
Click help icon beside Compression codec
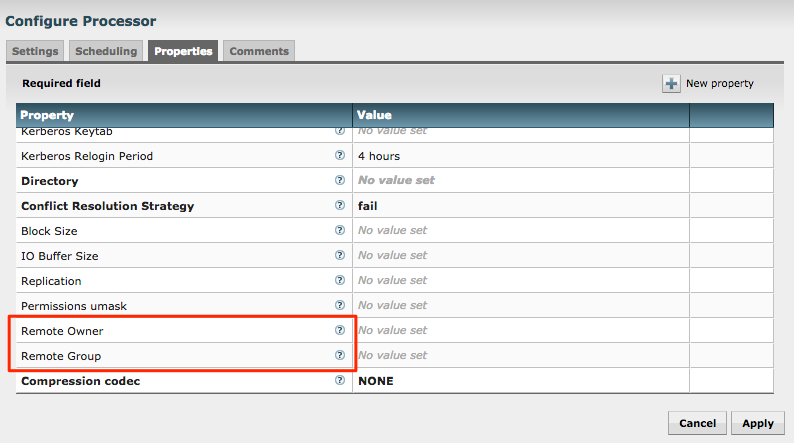point(340,381)
